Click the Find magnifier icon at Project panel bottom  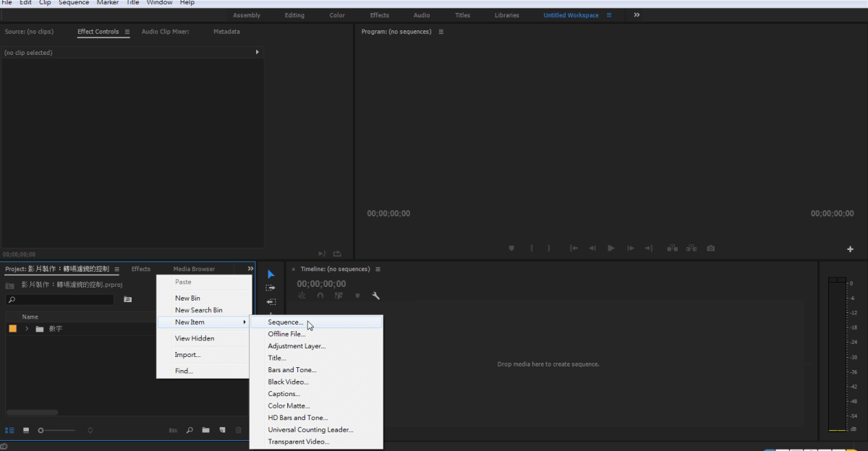[190, 430]
